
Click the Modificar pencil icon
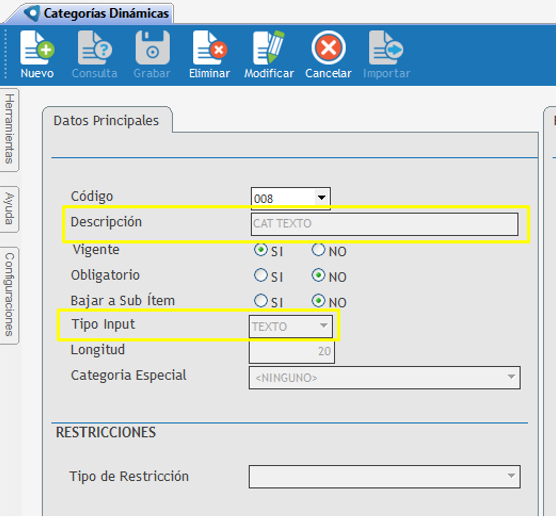pyautogui.click(x=269, y=48)
